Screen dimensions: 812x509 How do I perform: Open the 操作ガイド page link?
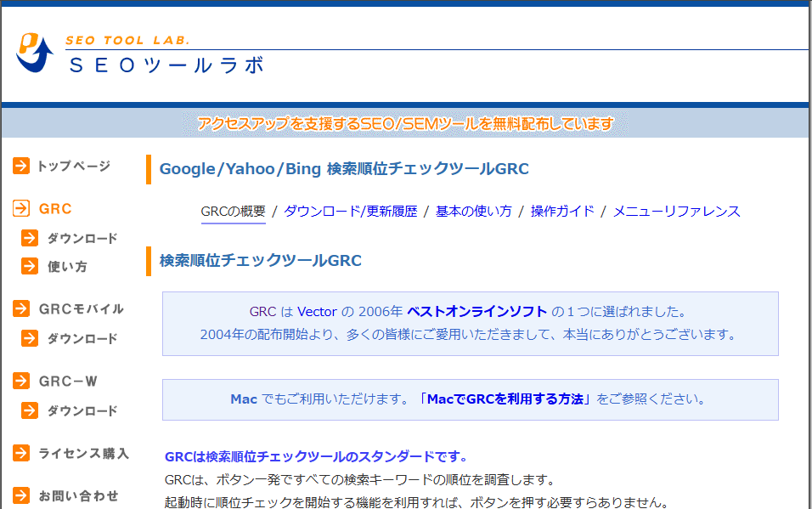pyautogui.click(x=562, y=212)
